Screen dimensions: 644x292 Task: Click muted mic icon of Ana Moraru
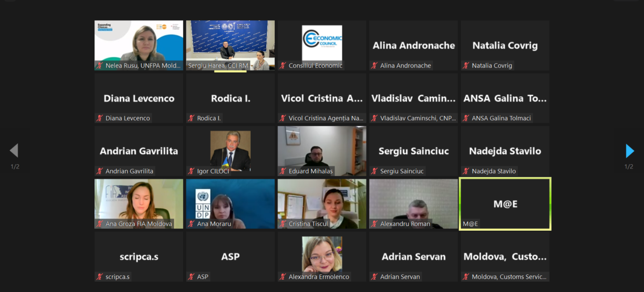(191, 224)
